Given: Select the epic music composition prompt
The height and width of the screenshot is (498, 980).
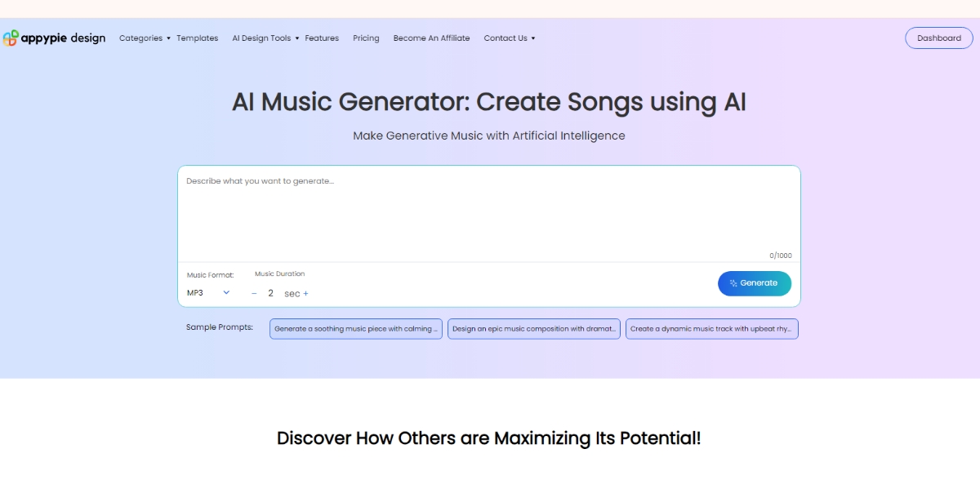Looking at the screenshot, I should pyautogui.click(x=533, y=328).
